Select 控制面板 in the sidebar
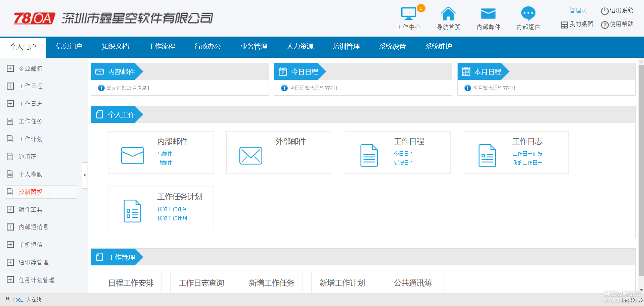 [x=31, y=192]
